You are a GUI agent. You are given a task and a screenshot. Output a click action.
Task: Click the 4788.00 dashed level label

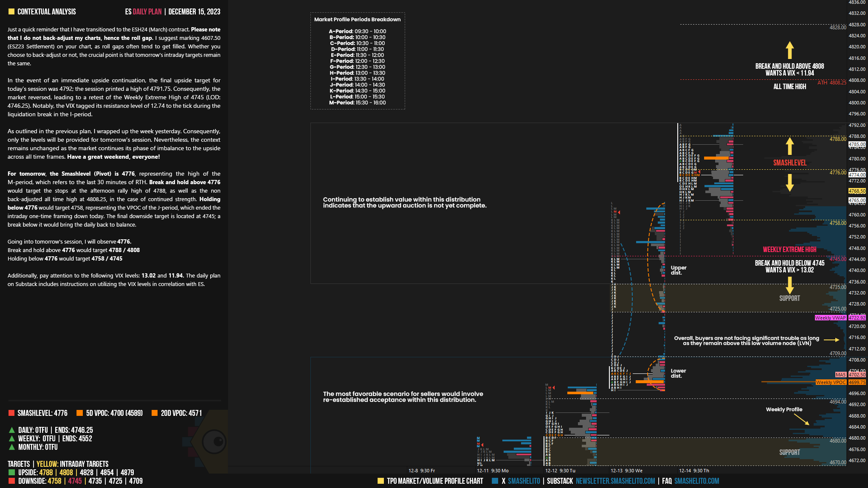coord(838,139)
